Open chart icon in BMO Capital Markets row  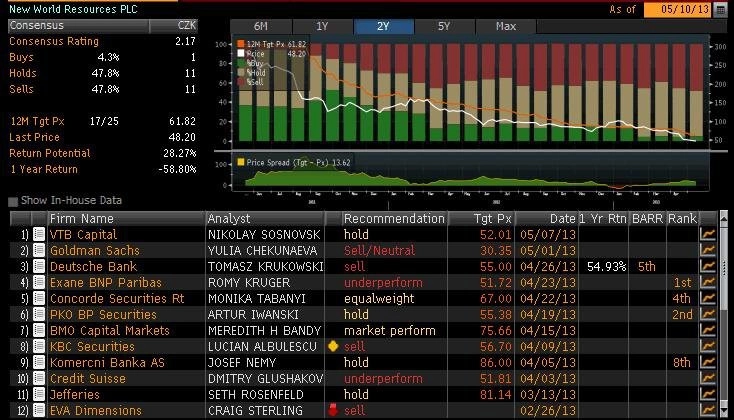708,330
